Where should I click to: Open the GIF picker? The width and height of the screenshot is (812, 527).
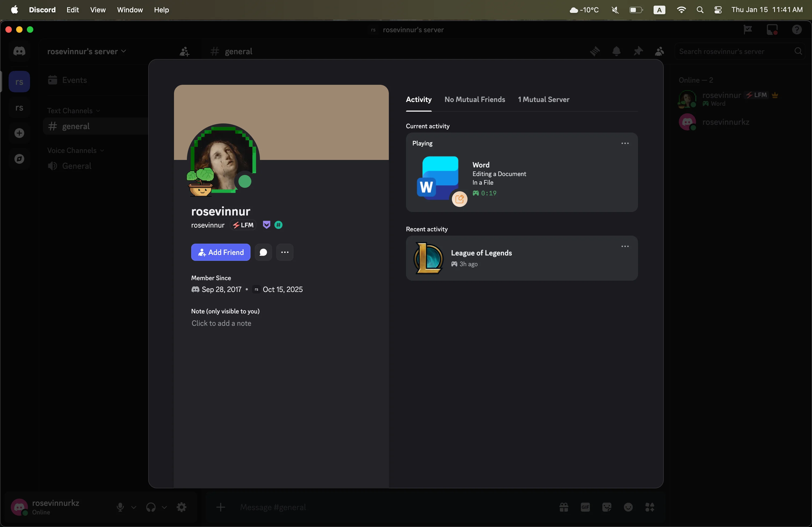point(585,507)
